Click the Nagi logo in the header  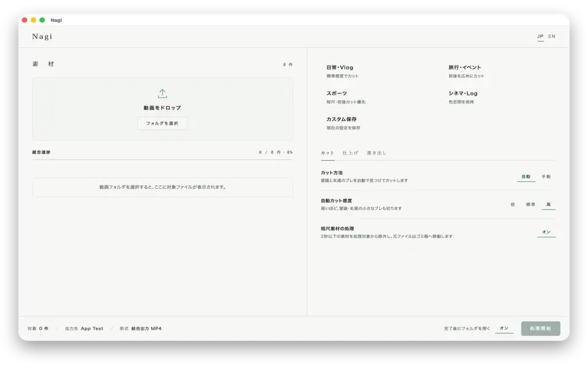[x=42, y=36]
